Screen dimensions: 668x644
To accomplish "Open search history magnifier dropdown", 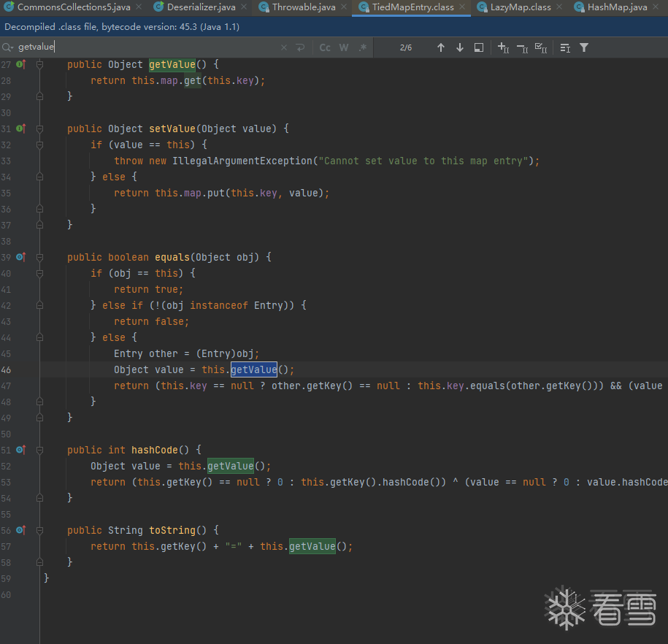I will click(8, 47).
